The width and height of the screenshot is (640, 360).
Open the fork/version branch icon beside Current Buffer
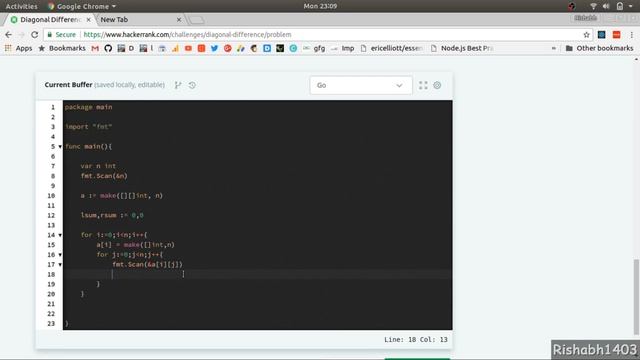click(178, 85)
